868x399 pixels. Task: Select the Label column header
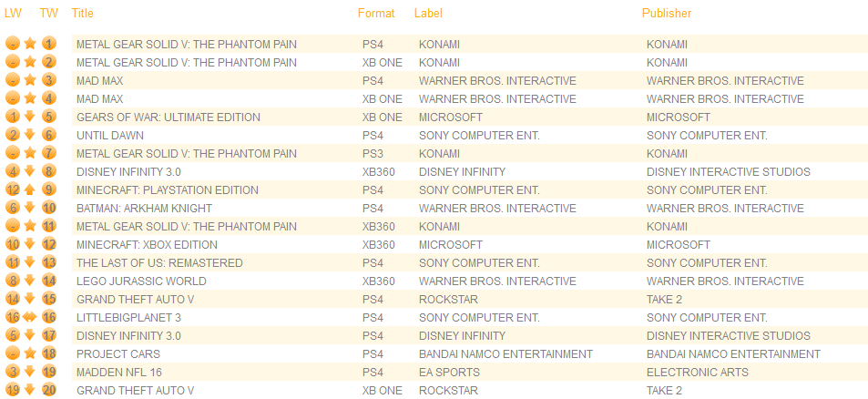click(428, 14)
